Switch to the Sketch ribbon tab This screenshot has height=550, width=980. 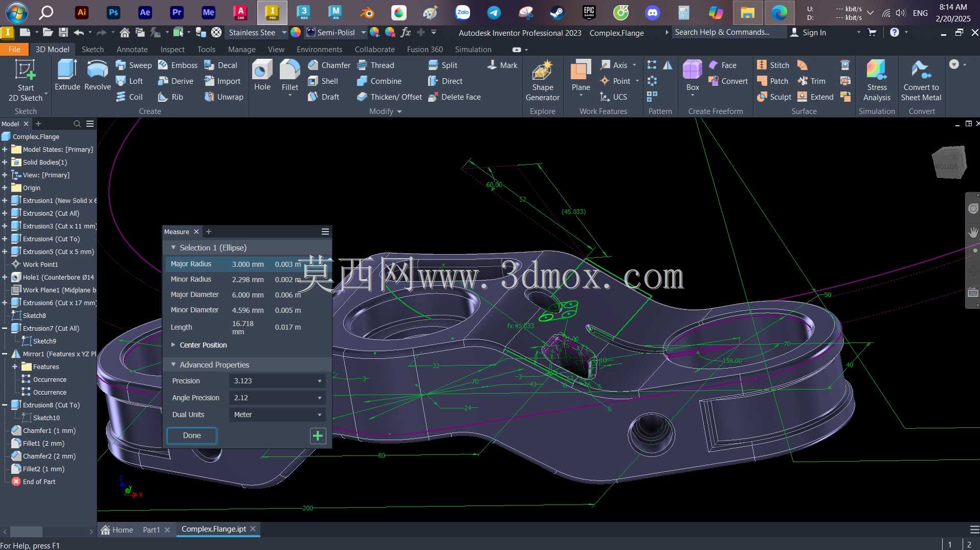point(93,49)
